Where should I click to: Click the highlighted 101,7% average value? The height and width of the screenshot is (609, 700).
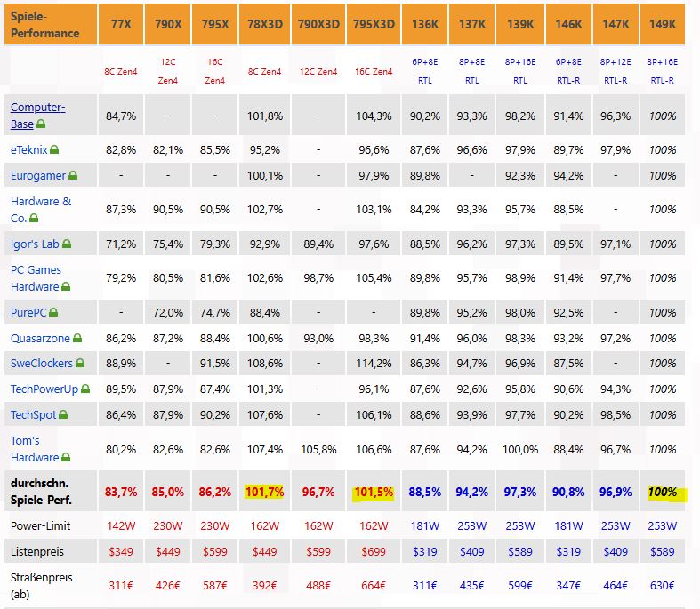coord(265,493)
